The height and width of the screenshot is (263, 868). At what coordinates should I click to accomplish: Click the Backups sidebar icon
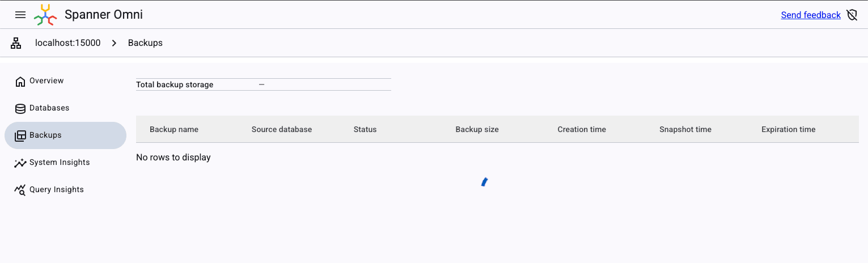pyautogui.click(x=20, y=135)
